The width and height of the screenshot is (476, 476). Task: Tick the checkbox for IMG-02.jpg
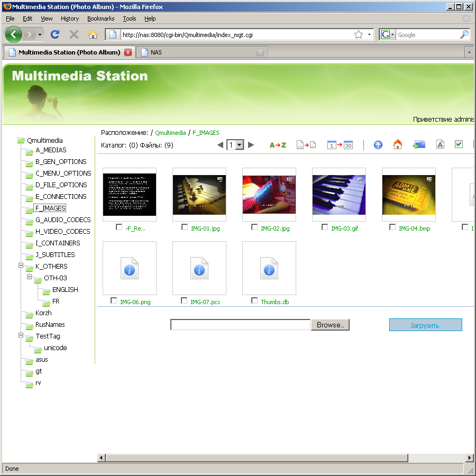click(x=254, y=227)
